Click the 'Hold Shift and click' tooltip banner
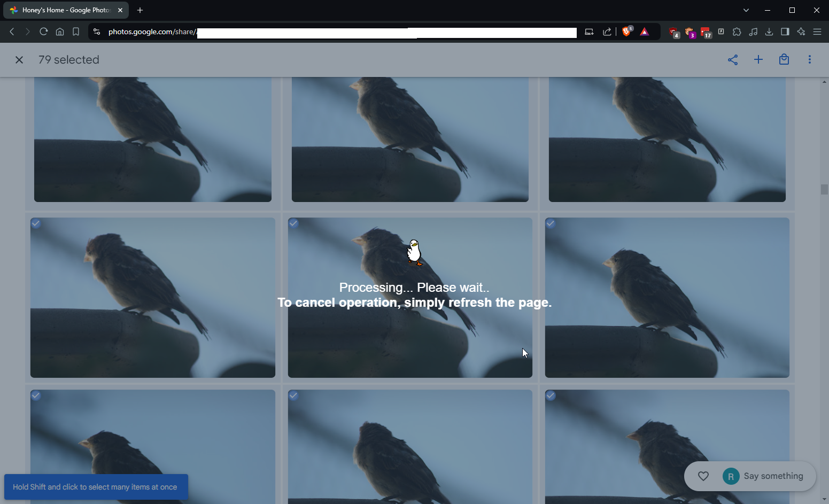This screenshot has width=829, height=504. [96, 487]
